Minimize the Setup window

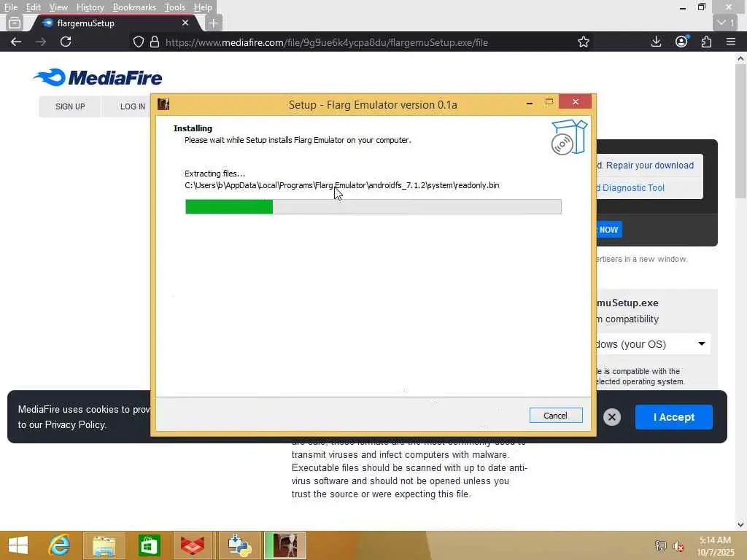pos(530,103)
